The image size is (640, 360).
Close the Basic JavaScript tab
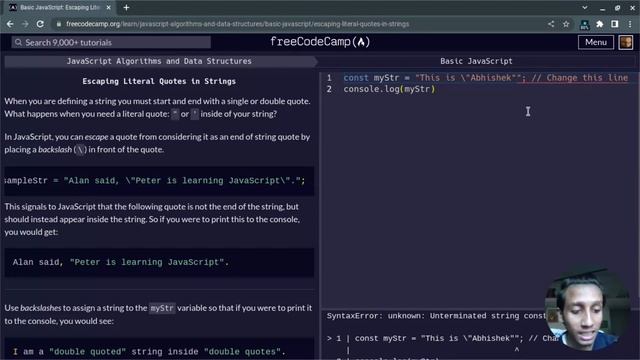tap(109, 7)
